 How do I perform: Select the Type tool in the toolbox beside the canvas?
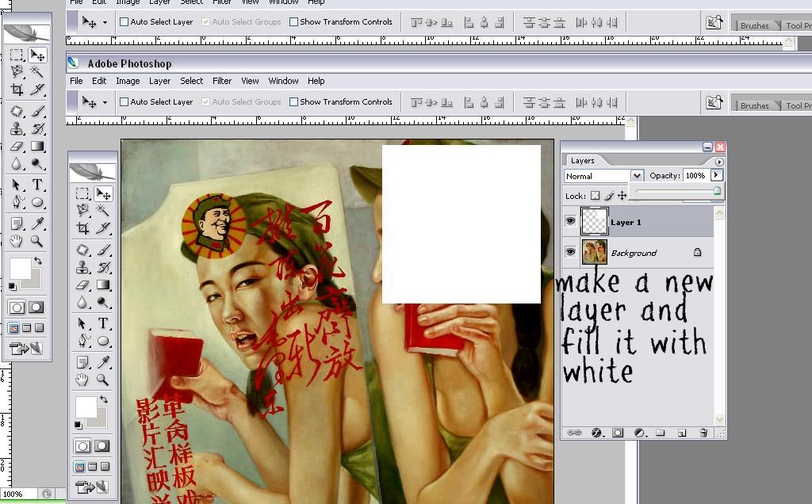coord(103,323)
